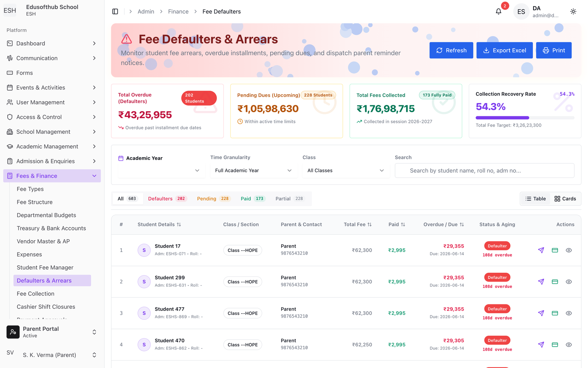This screenshot has height=368, width=588.
Task: Send reminder to Student 470
Action: coord(541,345)
